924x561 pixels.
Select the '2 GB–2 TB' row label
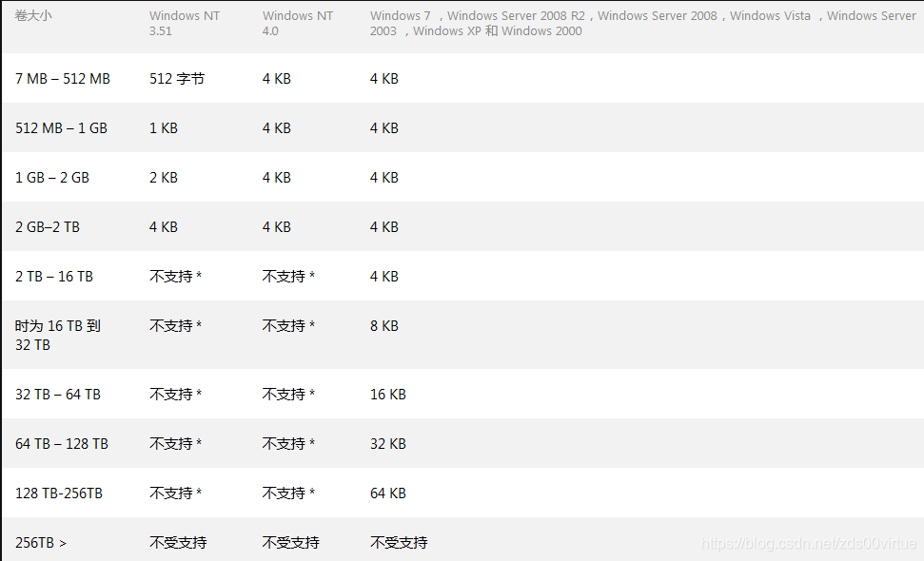[x=48, y=226]
